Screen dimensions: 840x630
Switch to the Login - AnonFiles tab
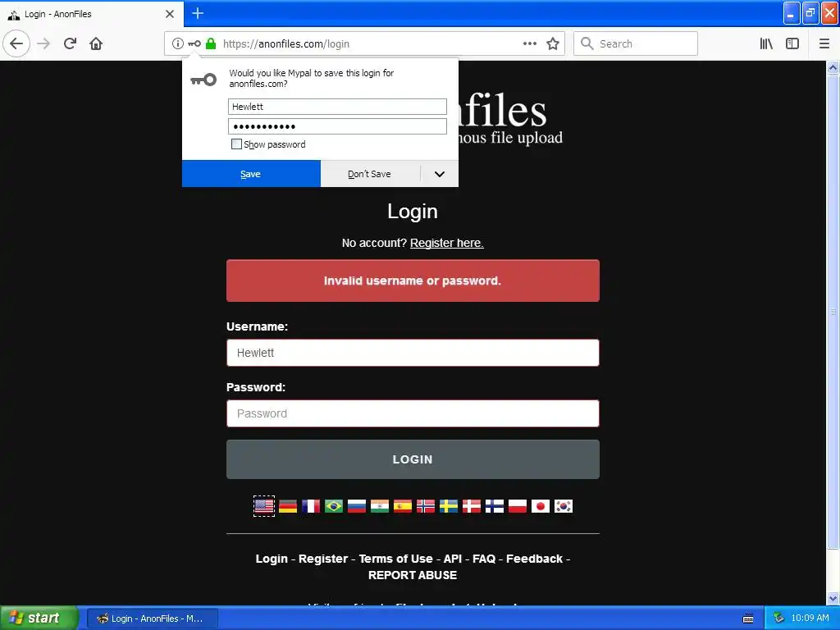point(91,14)
